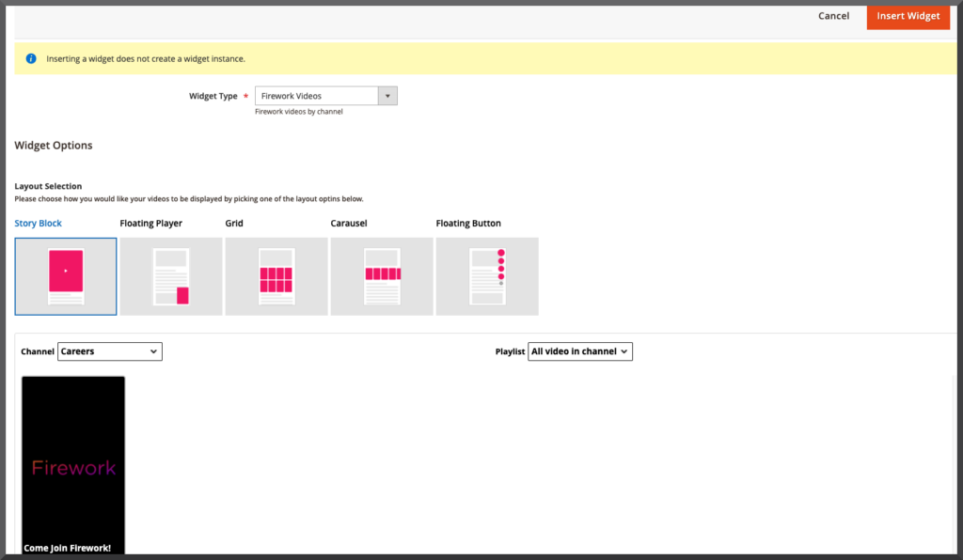The height and width of the screenshot is (560, 963).
Task: Open the Playlist dropdown
Action: click(579, 351)
